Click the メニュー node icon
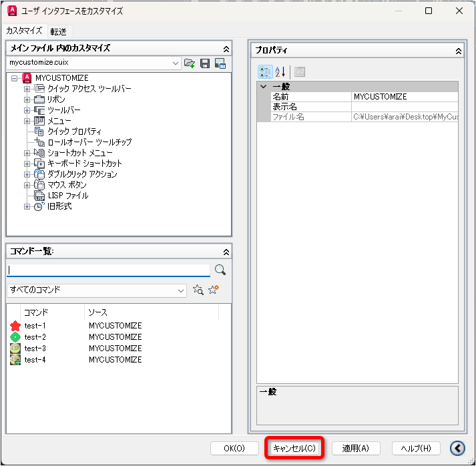Screen dimensions: 476x466 (x=39, y=121)
